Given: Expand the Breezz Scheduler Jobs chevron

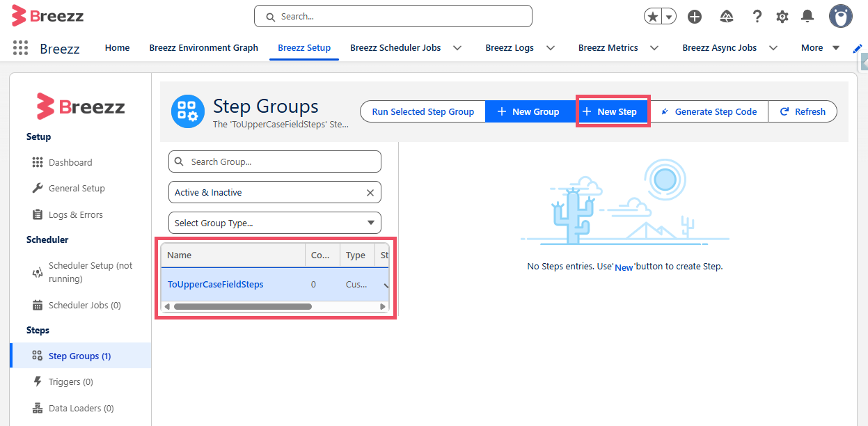Looking at the screenshot, I should pyautogui.click(x=457, y=48).
